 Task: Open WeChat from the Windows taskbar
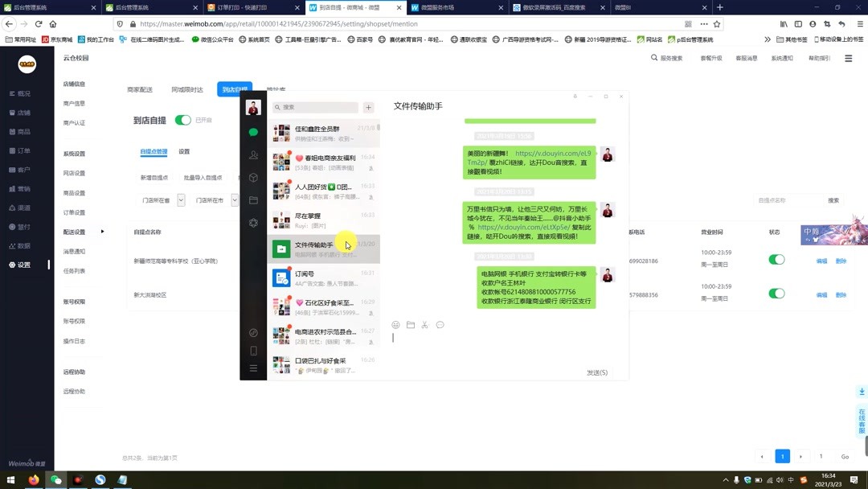tap(55, 480)
